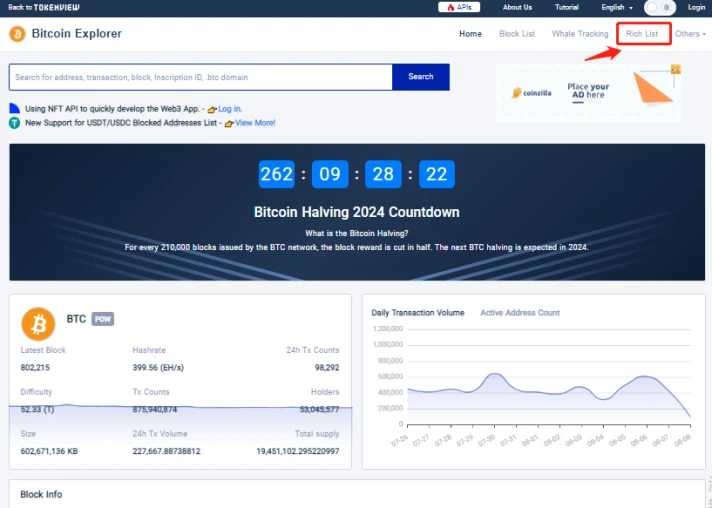Viewport: 712px width, 508px height.
Task: Click the Latest Block value 802,215
Action: (35, 367)
